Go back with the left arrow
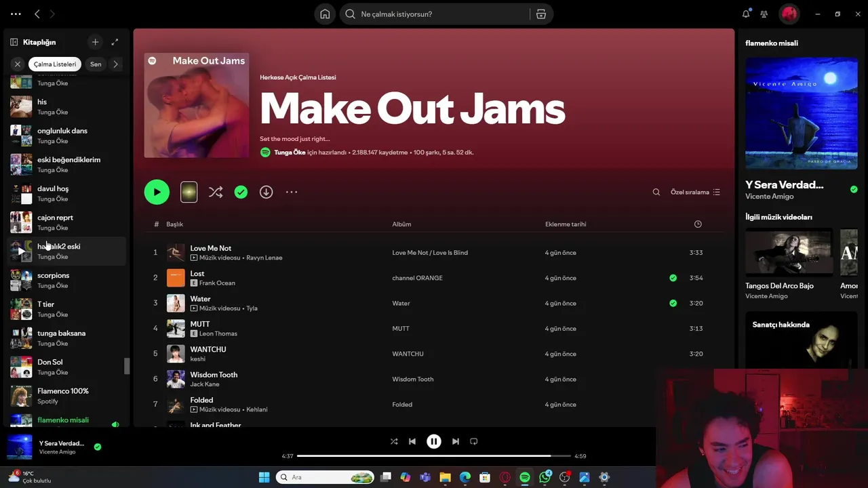 click(x=37, y=14)
